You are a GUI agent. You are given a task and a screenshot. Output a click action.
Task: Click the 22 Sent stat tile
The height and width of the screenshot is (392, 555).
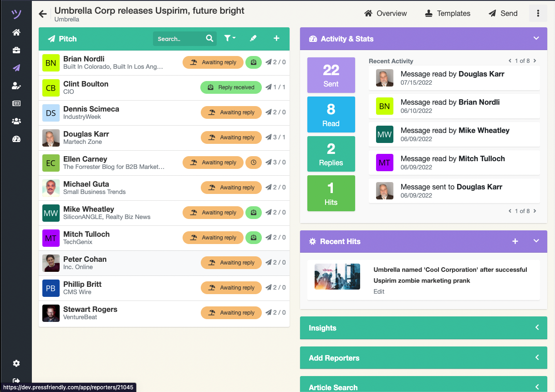pos(331,75)
